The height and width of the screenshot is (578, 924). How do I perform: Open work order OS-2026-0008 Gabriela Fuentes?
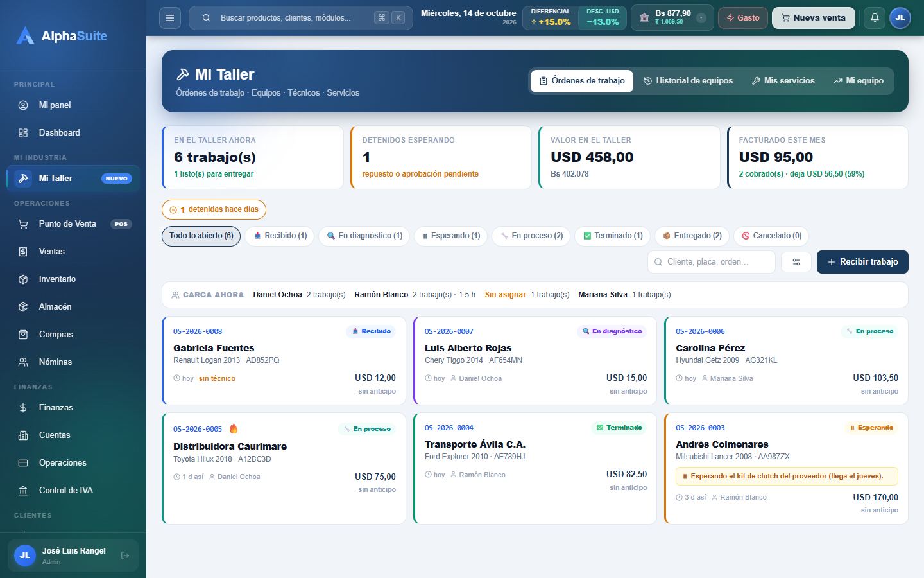point(284,361)
